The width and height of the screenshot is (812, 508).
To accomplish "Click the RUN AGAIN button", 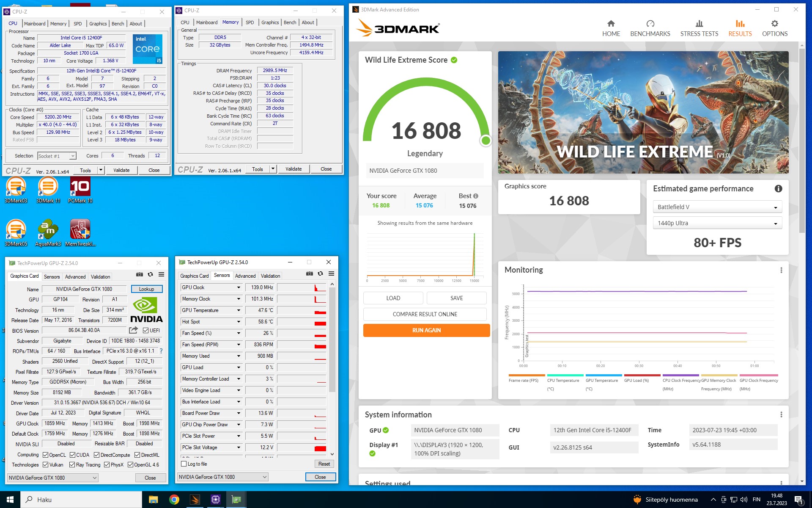I will (x=426, y=330).
